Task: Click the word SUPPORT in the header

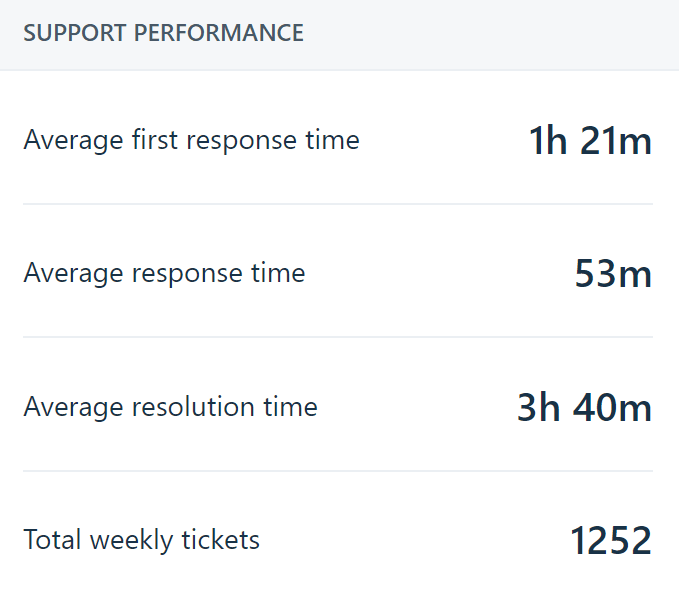Action: 74,33
